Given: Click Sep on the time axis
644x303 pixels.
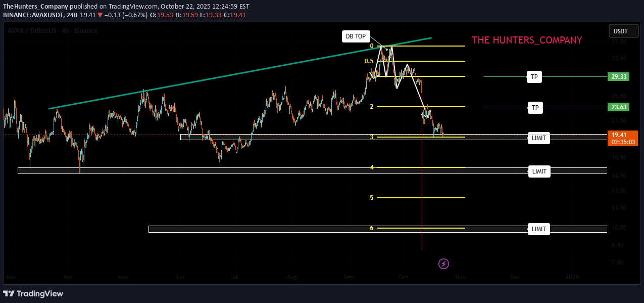Looking at the screenshot, I should [x=349, y=277].
